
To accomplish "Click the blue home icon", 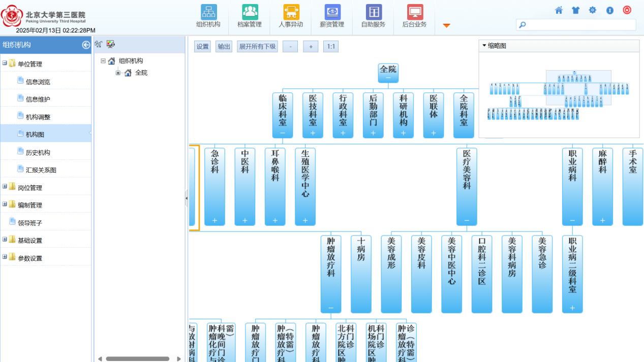I will (559, 10).
